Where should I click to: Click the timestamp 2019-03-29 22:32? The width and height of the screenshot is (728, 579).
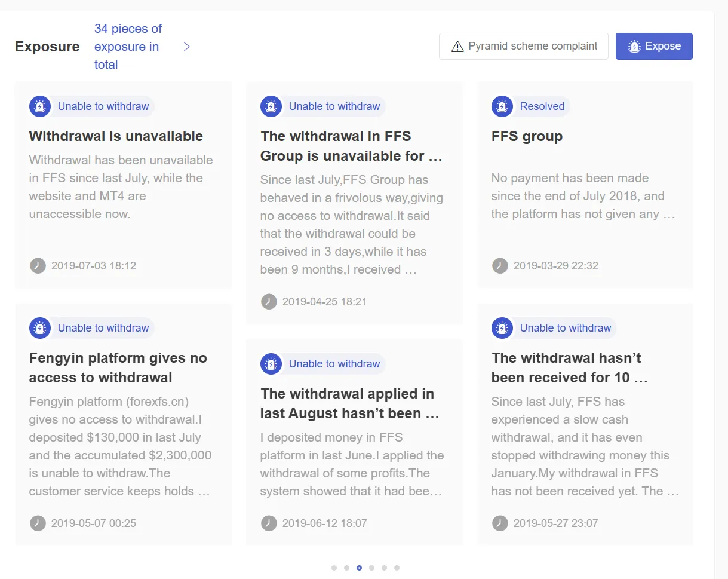click(x=556, y=266)
